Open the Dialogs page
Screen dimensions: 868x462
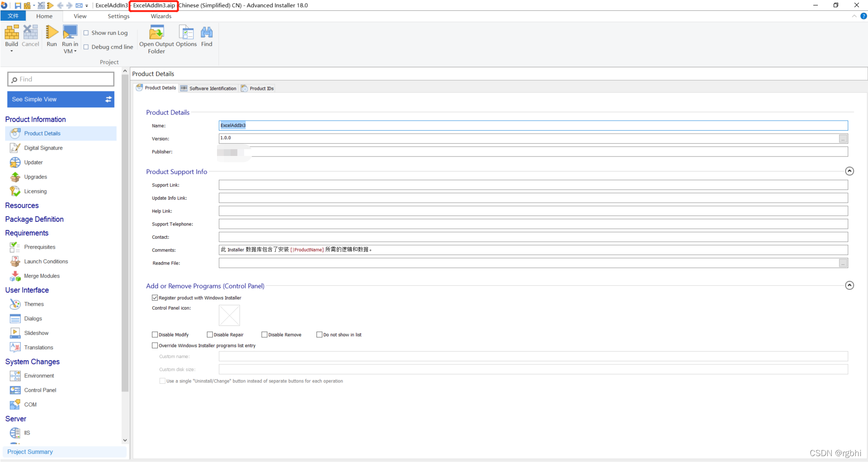tap(33, 319)
